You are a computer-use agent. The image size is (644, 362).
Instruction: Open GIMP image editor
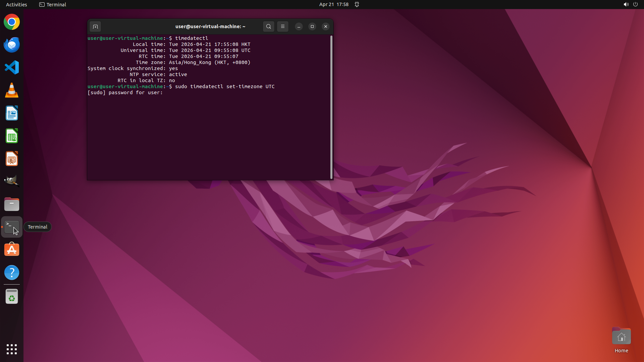pyautogui.click(x=12, y=181)
